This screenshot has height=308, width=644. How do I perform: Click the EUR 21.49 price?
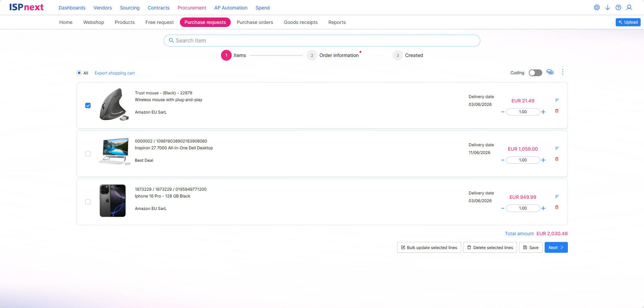click(523, 101)
